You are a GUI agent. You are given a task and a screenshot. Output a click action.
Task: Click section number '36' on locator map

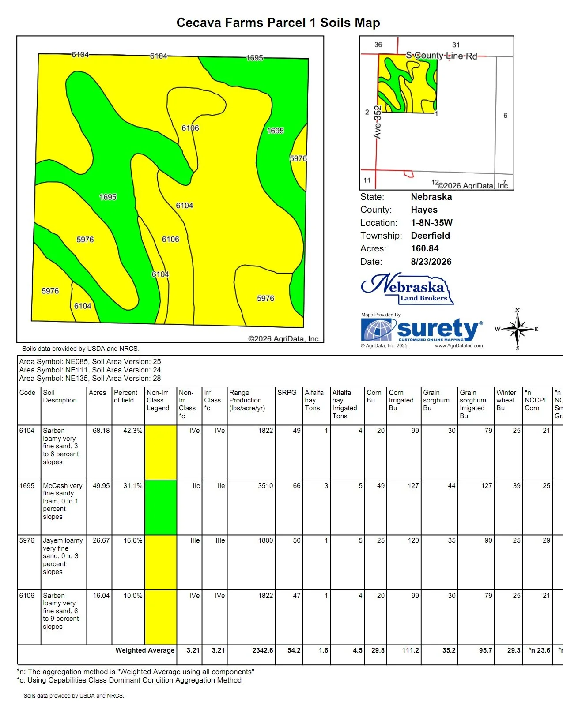[x=378, y=45]
